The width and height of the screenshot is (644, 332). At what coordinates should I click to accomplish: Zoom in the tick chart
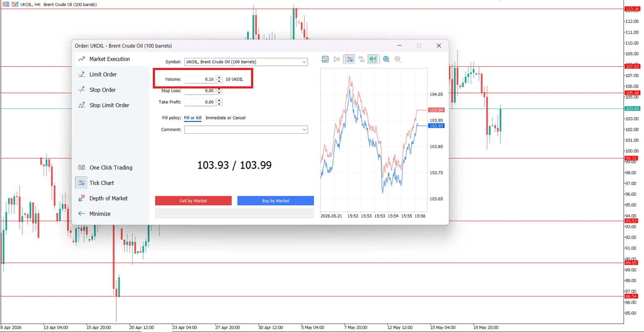click(386, 60)
